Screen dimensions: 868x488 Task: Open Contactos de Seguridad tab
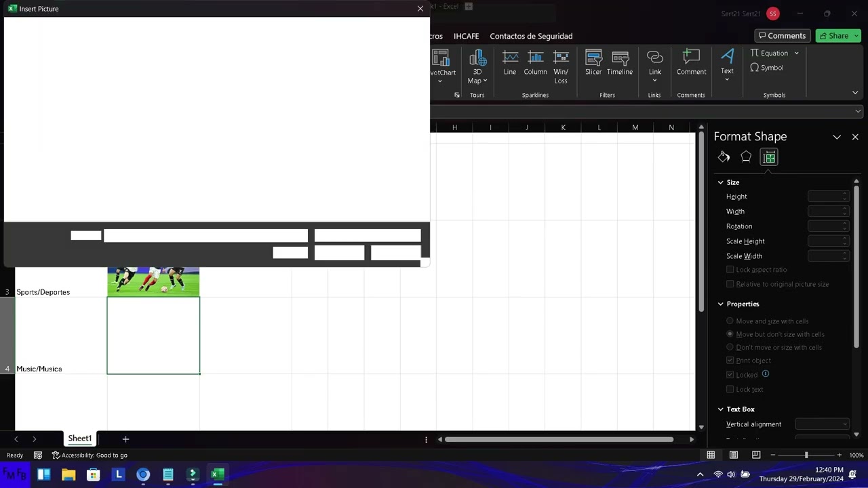(531, 36)
